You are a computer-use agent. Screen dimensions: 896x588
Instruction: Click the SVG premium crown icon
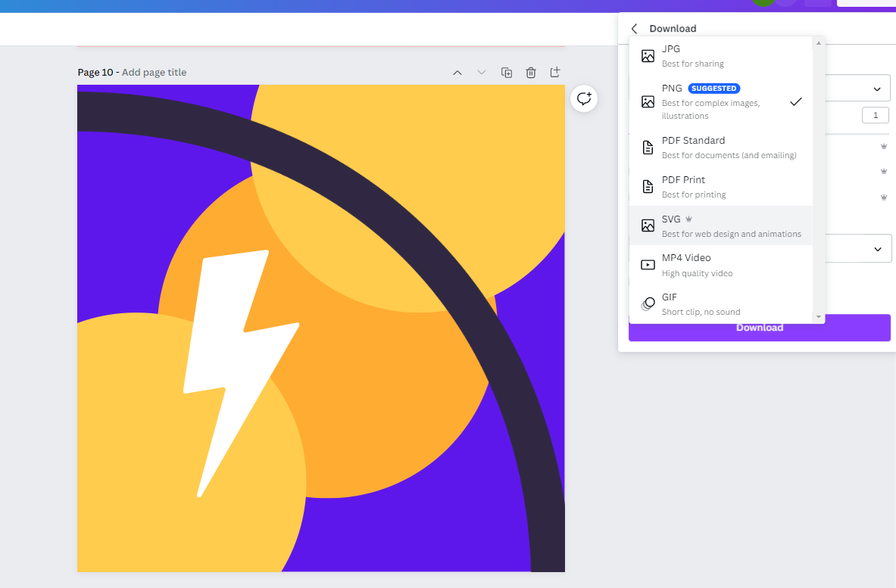coord(688,219)
